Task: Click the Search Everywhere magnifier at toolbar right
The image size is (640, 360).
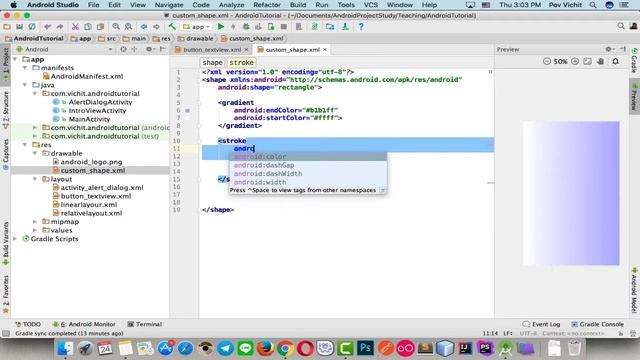Action: [621, 26]
